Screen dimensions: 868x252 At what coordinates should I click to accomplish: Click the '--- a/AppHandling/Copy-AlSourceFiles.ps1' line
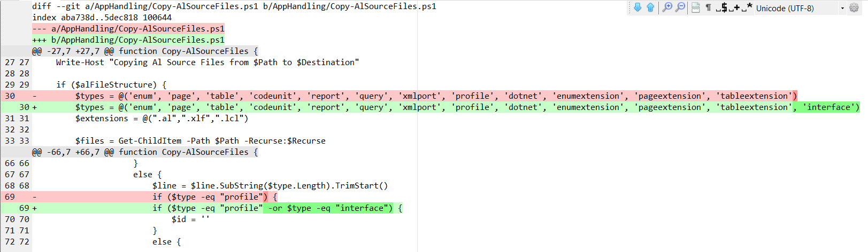tap(128, 29)
